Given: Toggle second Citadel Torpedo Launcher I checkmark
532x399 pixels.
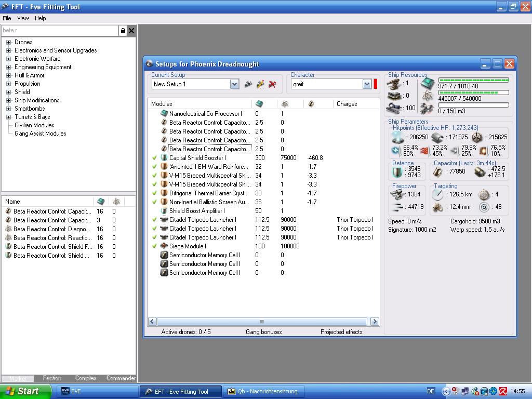Looking at the screenshot, I should click(155, 229).
